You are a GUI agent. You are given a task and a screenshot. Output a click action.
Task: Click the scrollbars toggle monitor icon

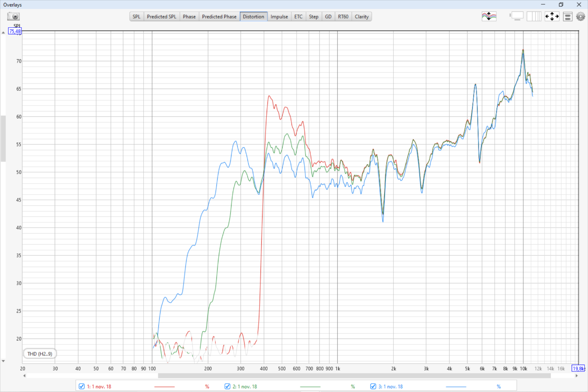(x=517, y=16)
